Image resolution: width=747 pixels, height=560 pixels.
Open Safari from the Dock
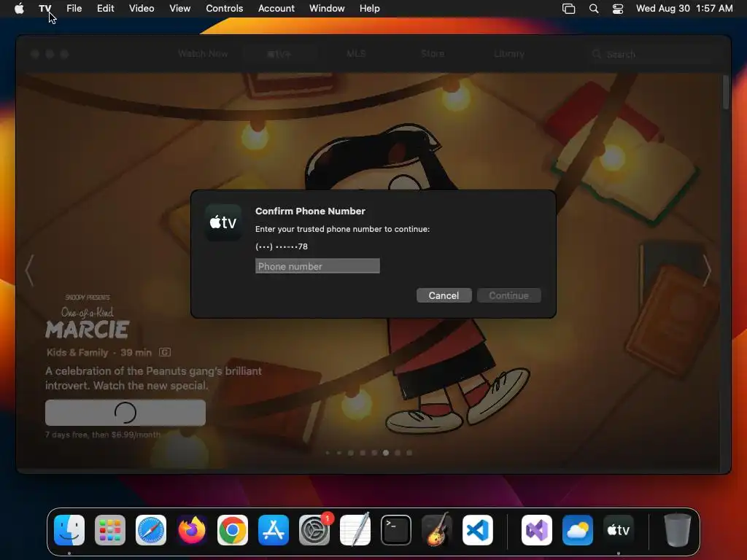point(151,530)
